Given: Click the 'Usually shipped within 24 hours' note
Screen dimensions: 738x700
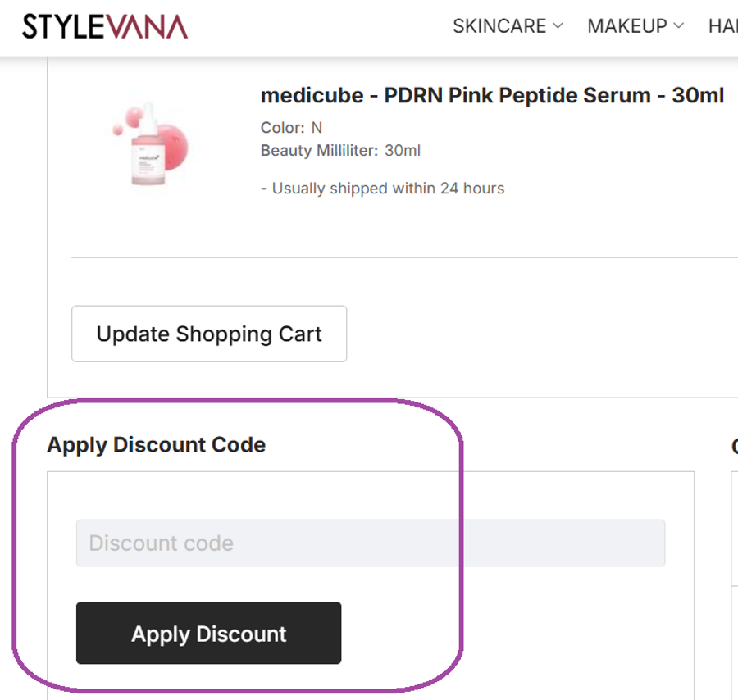Looking at the screenshot, I should pos(382,189).
